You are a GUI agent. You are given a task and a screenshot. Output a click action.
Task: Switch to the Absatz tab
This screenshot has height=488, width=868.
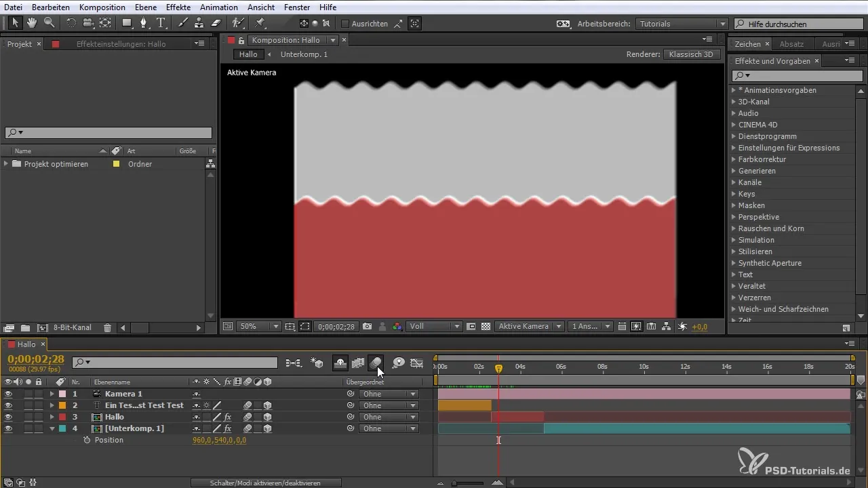click(x=791, y=43)
